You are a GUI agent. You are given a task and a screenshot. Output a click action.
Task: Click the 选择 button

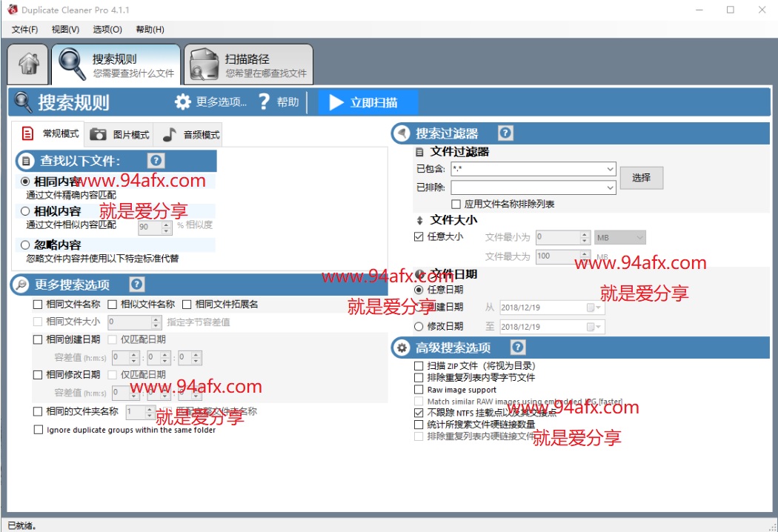641,178
